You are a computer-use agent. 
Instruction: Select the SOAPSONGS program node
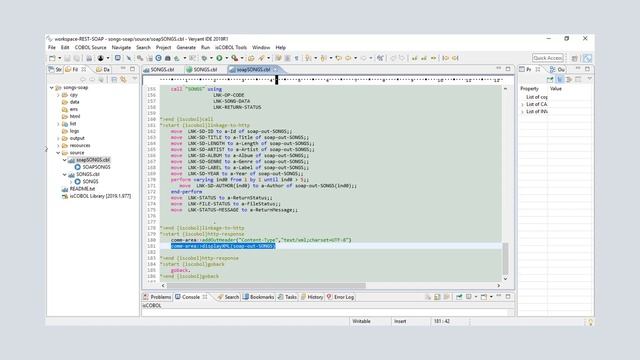pyautogui.click(x=93, y=167)
